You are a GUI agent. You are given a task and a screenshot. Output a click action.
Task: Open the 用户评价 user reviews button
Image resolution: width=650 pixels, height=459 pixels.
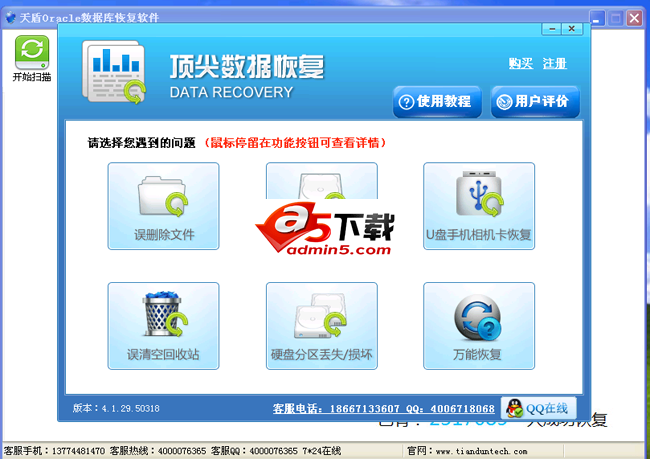click(x=535, y=102)
